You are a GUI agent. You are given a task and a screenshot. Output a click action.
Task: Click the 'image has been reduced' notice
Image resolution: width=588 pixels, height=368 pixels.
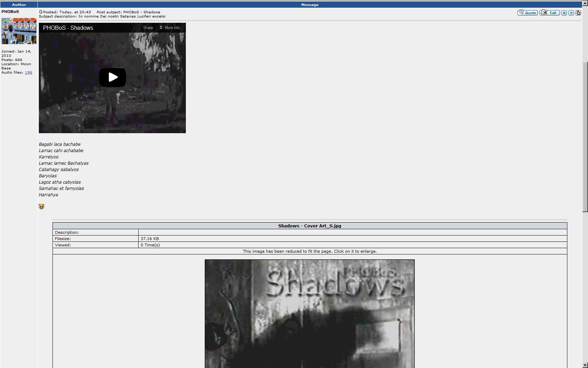310,251
